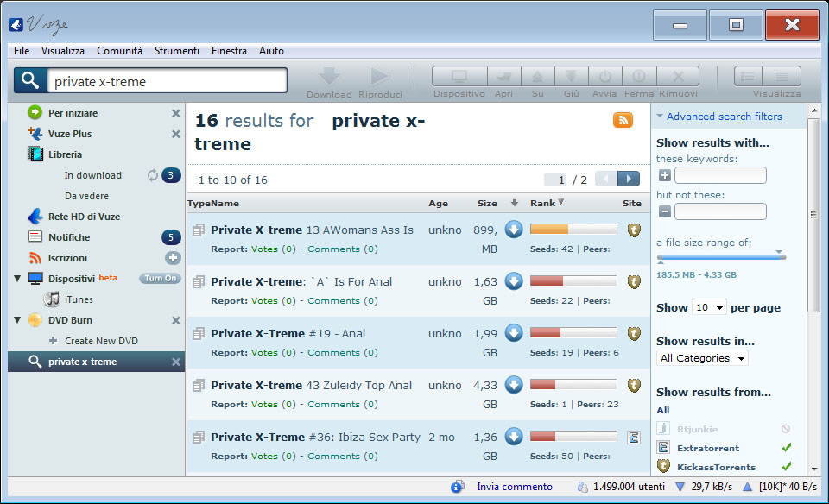Open the Aiuto menu

(x=271, y=51)
